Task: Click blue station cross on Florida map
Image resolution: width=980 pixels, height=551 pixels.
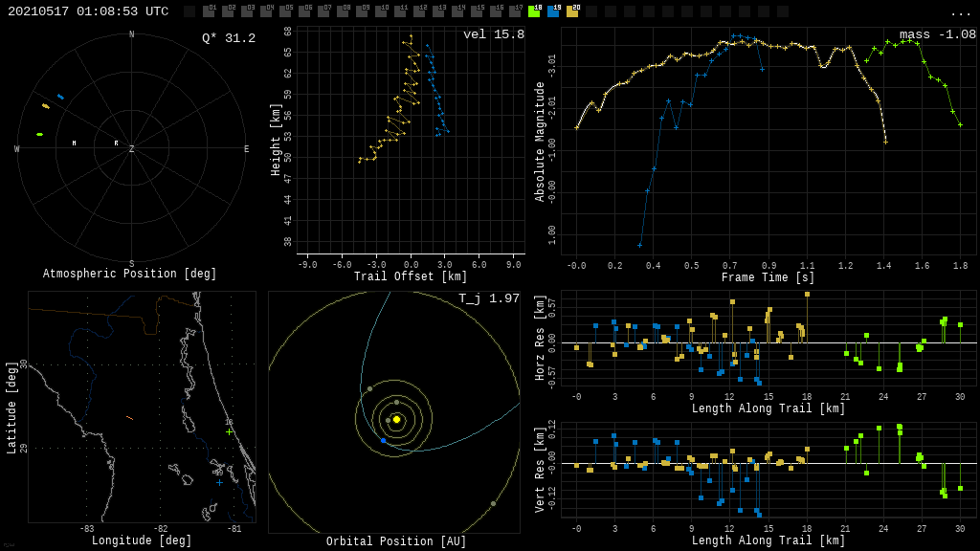Action: 219,482
